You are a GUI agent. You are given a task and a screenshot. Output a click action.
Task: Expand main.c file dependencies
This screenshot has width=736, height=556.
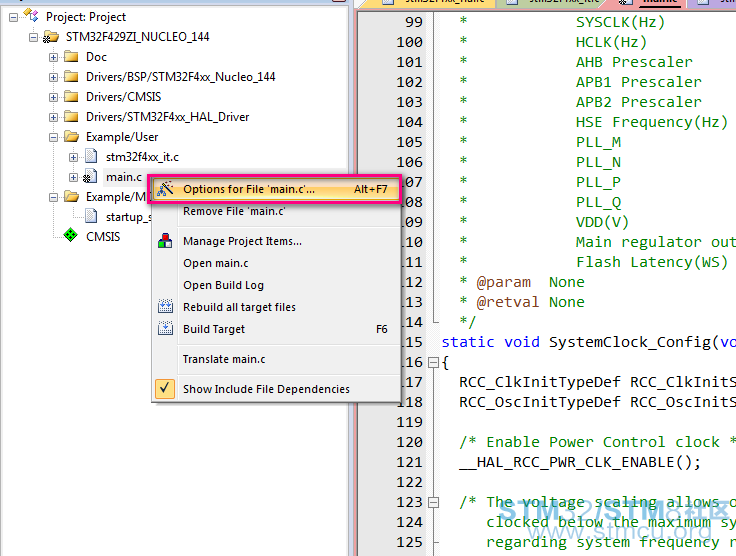click(73, 177)
